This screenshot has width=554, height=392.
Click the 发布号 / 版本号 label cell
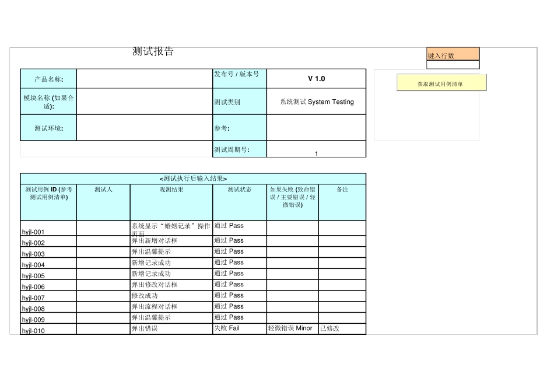240,79
